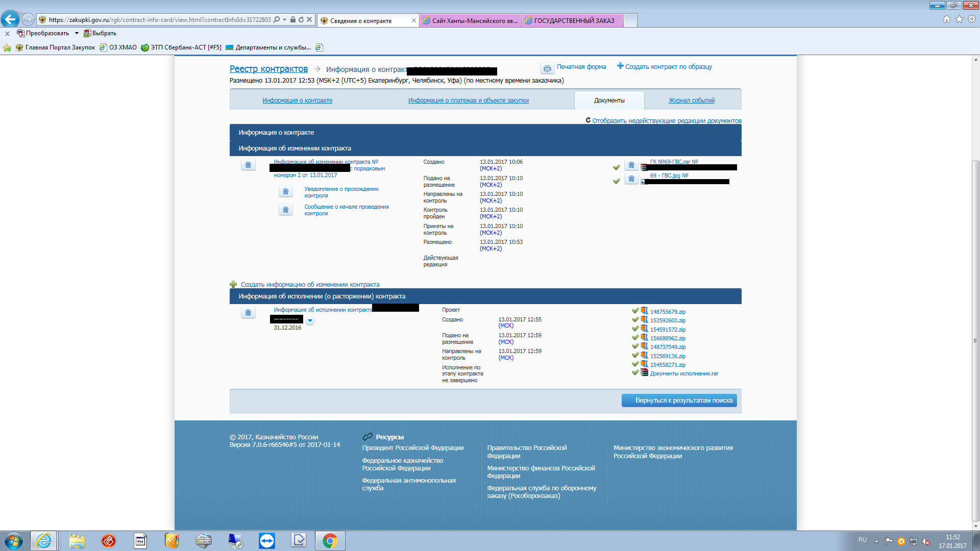Screen dimensions: 980x551
Task: Open the Реестр контрактов breadcrumb link
Action: 268,69
